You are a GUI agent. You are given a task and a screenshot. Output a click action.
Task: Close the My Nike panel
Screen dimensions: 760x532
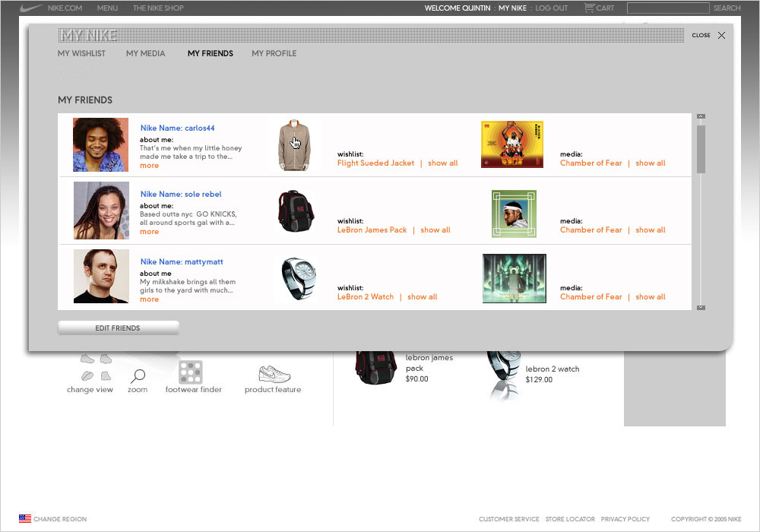[721, 35]
